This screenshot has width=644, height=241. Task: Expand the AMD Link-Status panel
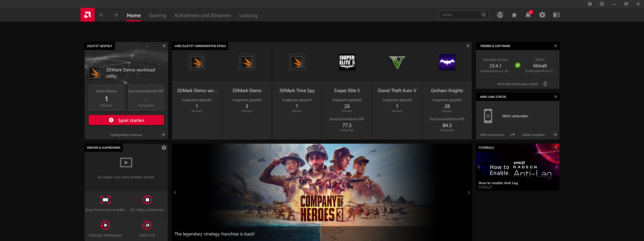coord(555,97)
